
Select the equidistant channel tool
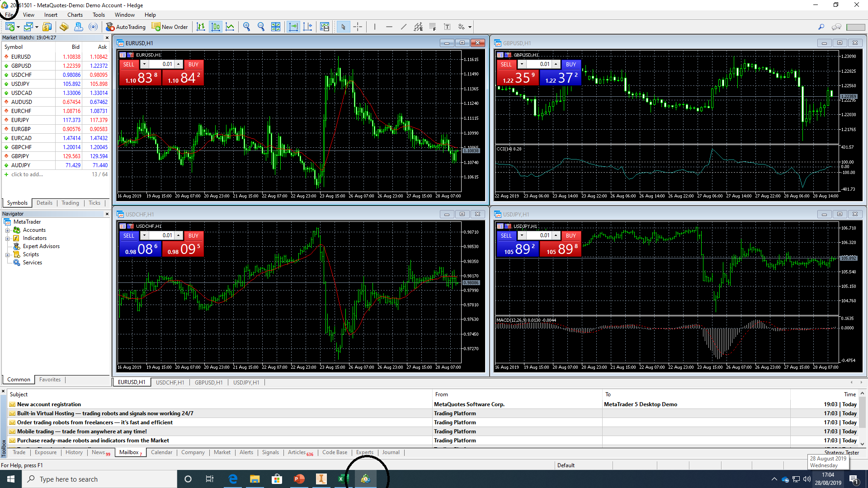(x=419, y=27)
